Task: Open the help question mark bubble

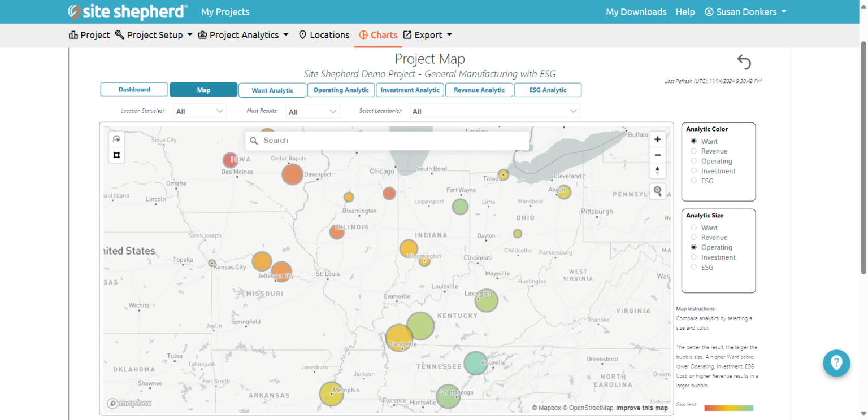Action: [836, 363]
